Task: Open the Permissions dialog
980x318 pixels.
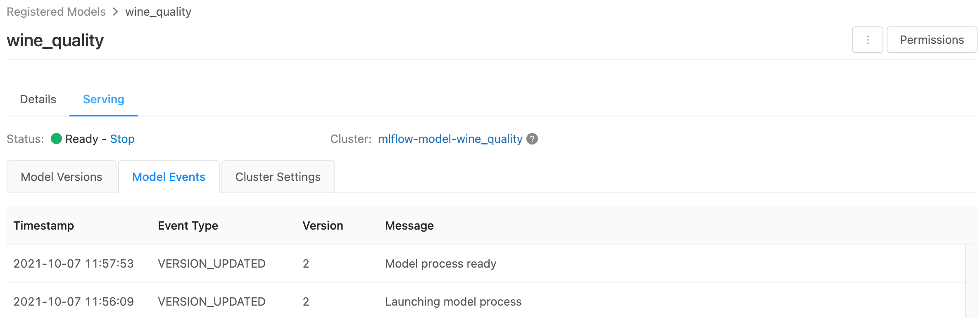Action: [x=932, y=40]
